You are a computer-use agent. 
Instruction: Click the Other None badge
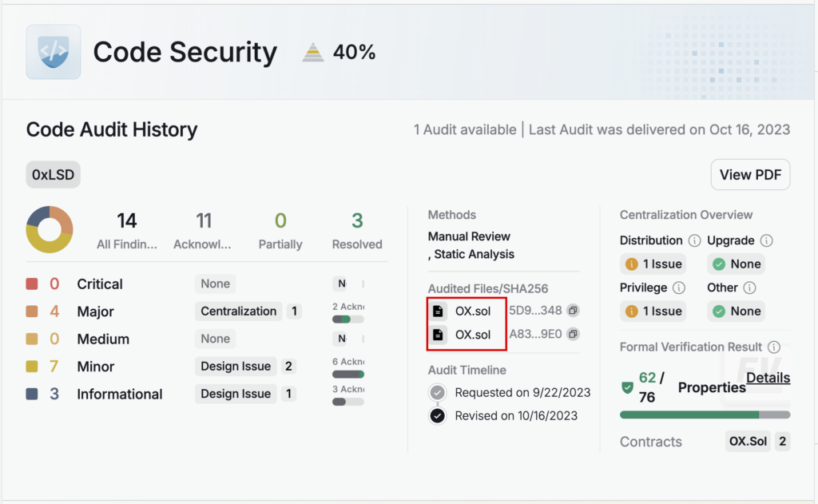click(736, 311)
